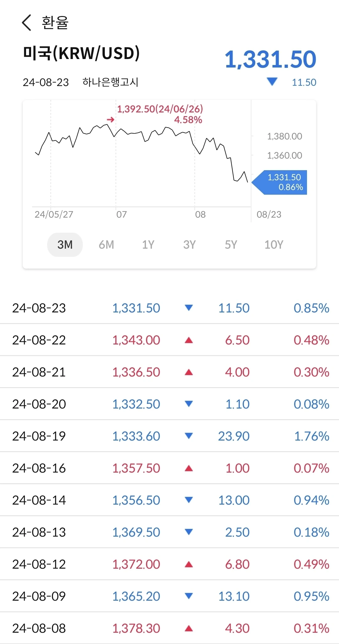Show the 5Y chart range

(231, 245)
